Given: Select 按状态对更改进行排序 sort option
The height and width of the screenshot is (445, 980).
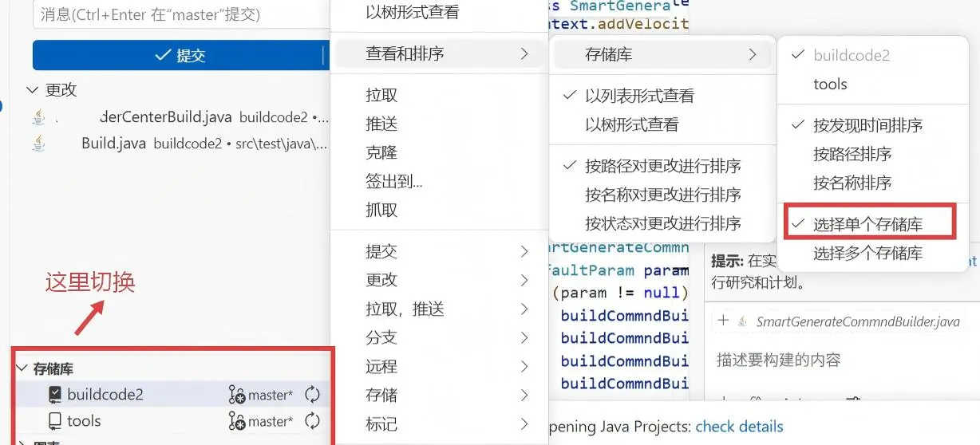Looking at the screenshot, I should (662, 223).
